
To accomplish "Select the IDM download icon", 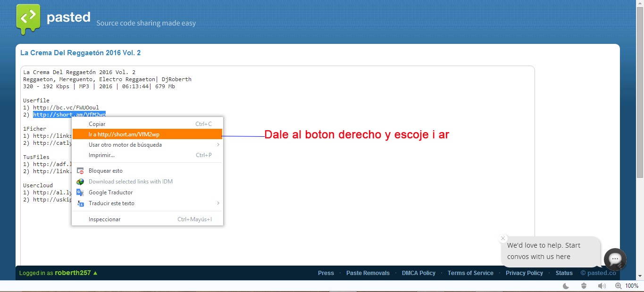I will 80,181.
